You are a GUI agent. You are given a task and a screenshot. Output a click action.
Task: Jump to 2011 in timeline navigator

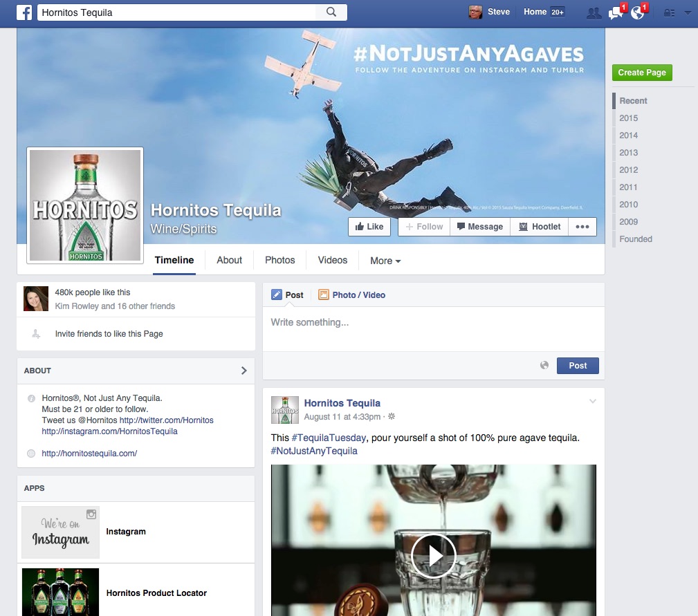point(628,187)
